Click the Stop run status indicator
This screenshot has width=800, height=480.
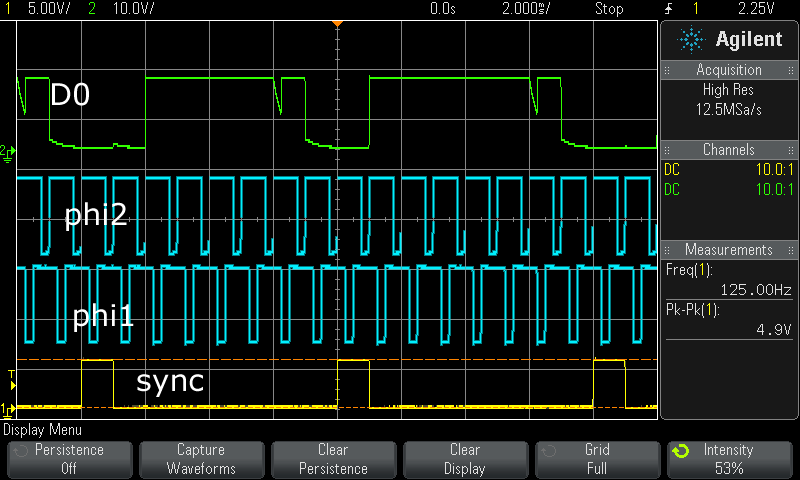point(609,8)
